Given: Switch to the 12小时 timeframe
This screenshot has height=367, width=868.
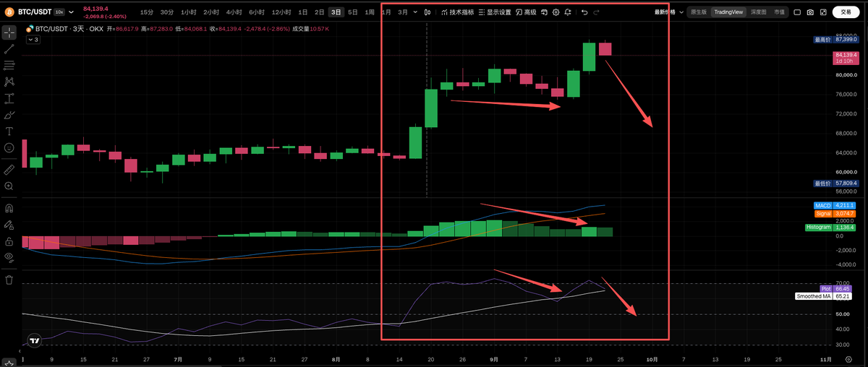Looking at the screenshot, I should 281,12.
